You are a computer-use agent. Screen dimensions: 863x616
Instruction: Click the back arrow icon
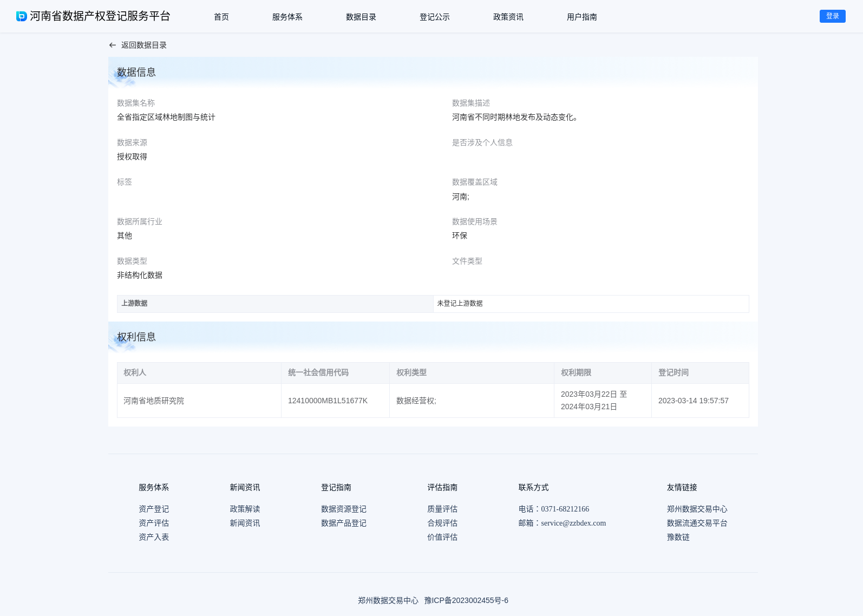(113, 45)
